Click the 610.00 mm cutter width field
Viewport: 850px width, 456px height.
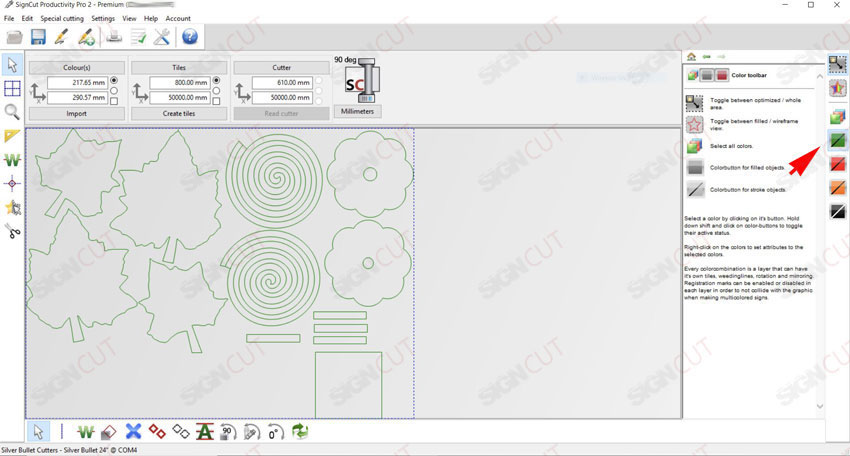(282, 82)
